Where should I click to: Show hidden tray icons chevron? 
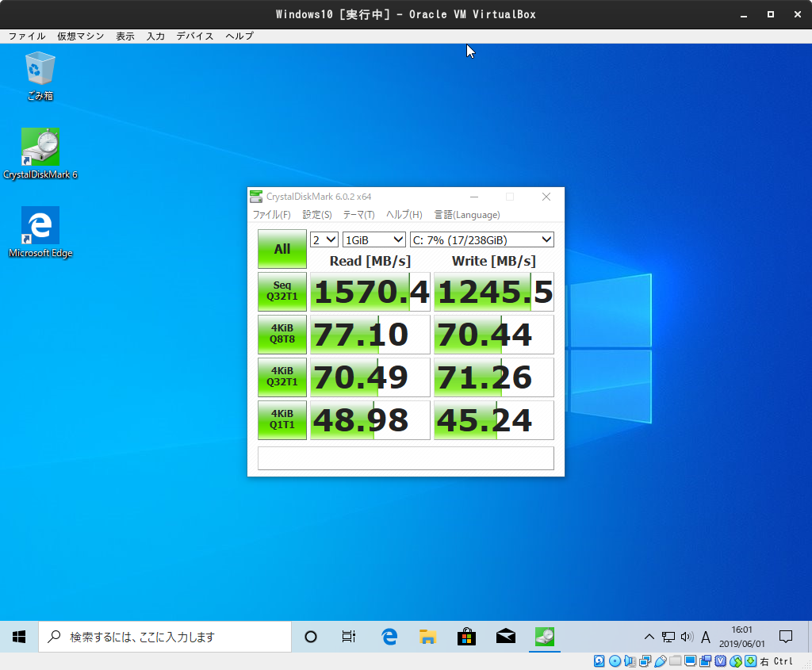pyautogui.click(x=649, y=637)
